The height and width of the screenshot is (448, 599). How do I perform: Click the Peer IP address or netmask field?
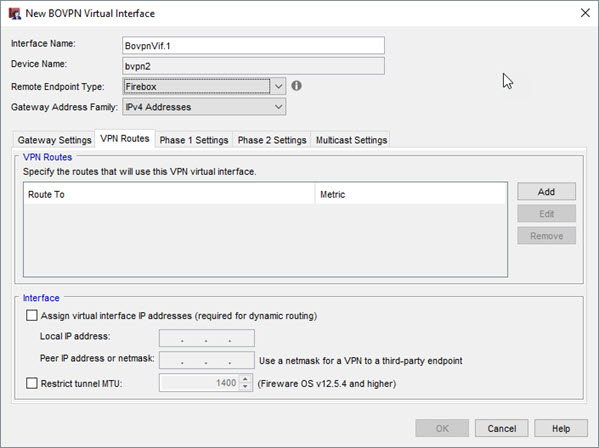tap(207, 360)
